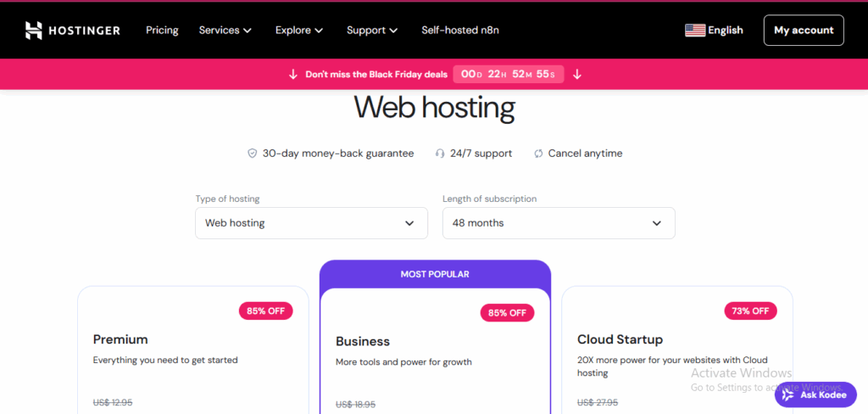The height and width of the screenshot is (414, 868).
Task: Click the Kodee sparkle icon
Action: [x=788, y=394]
